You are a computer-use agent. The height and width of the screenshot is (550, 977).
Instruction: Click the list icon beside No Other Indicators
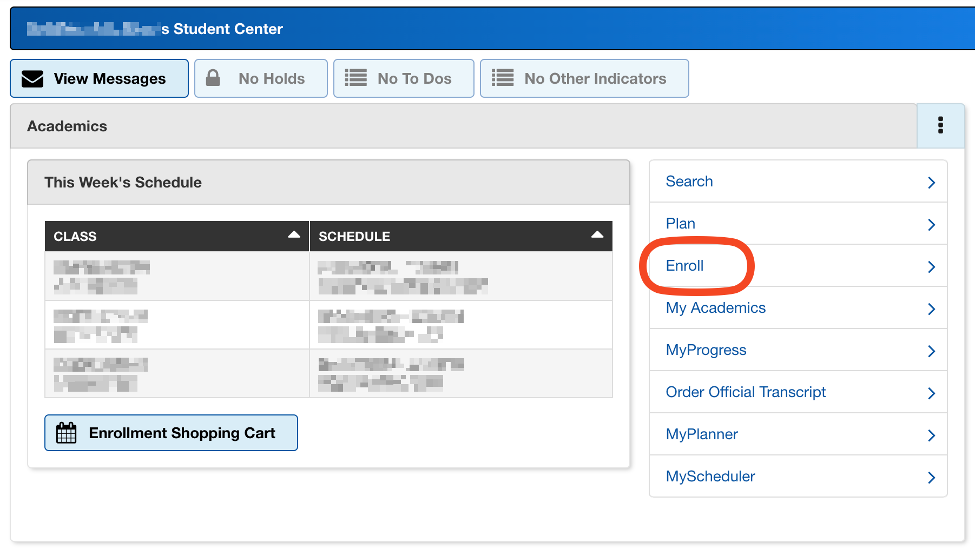503,78
